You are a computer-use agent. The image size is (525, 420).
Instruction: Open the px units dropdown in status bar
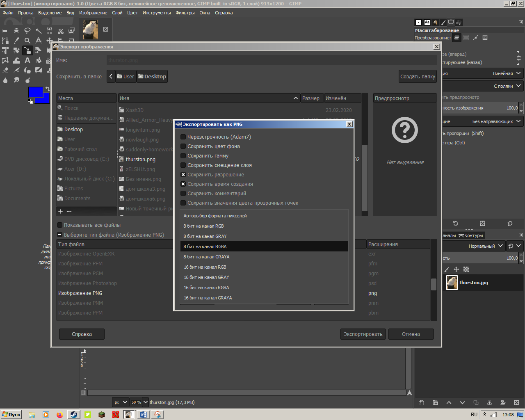click(121, 402)
